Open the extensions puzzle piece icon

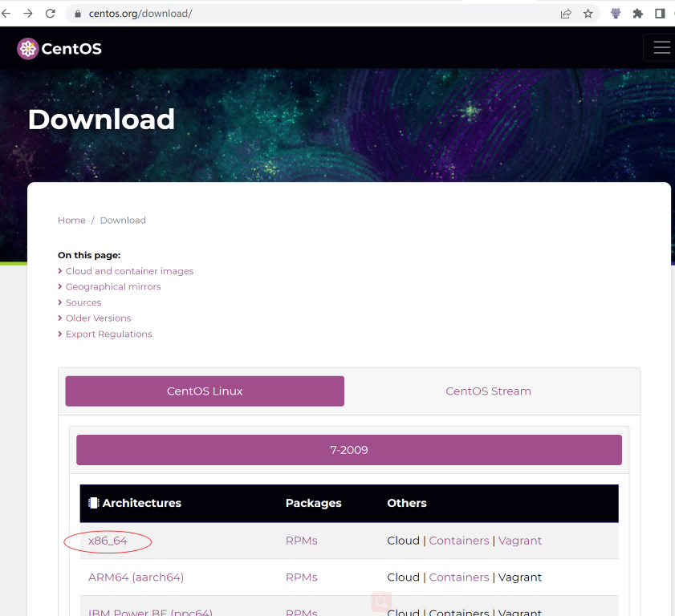click(x=638, y=14)
